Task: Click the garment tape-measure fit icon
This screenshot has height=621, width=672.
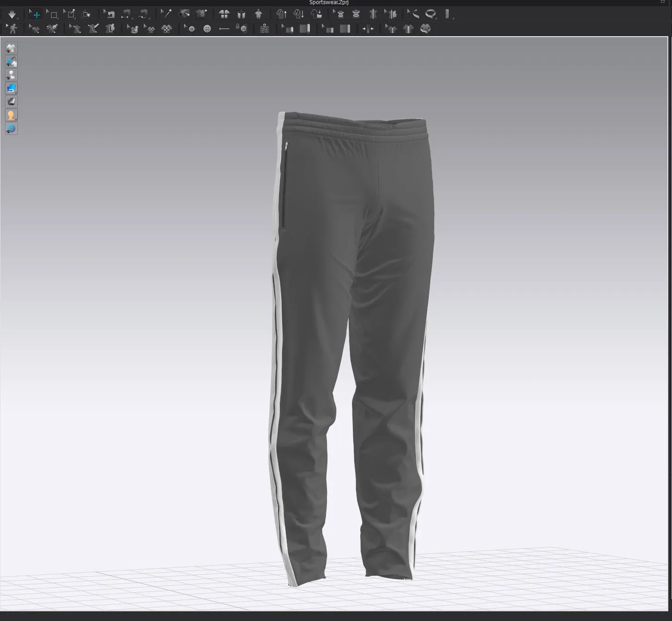Action: tap(425, 29)
